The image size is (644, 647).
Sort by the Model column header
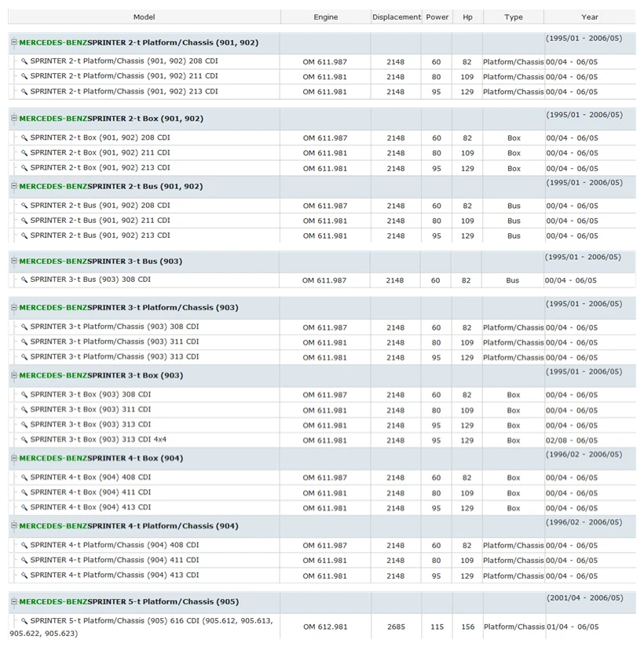[144, 17]
